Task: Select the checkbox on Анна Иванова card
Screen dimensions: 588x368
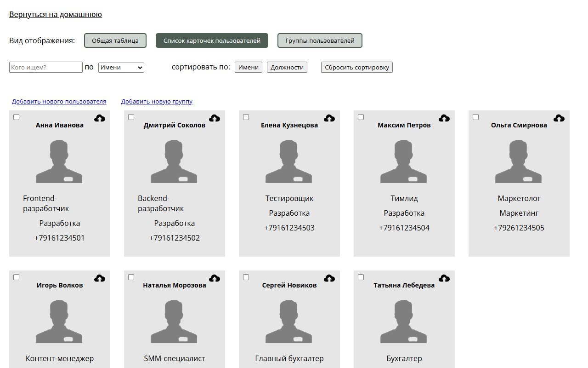Action: pyautogui.click(x=17, y=117)
